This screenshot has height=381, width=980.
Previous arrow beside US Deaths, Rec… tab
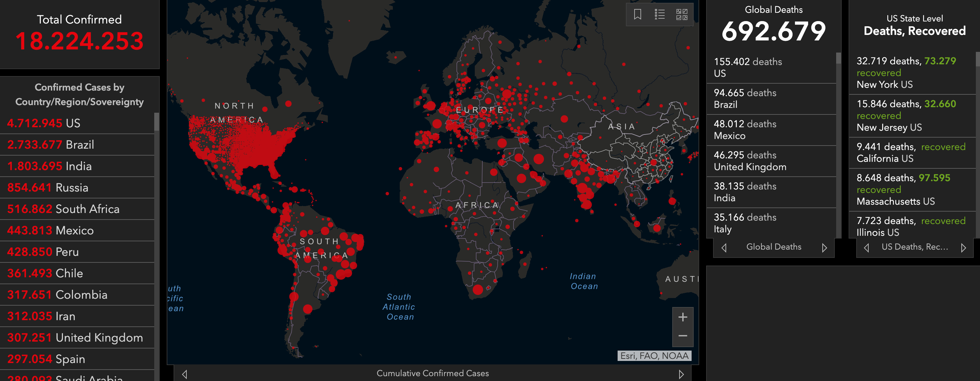click(866, 248)
